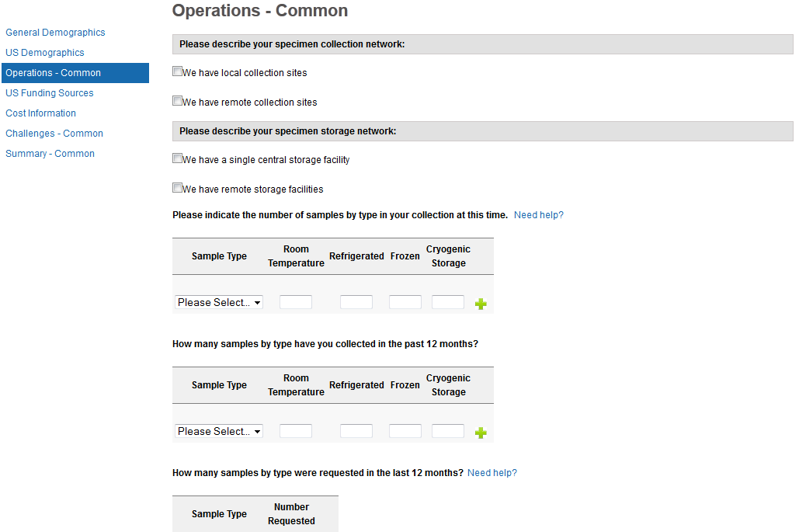Click 'Need help?' link beside current collection question

pos(539,215)
